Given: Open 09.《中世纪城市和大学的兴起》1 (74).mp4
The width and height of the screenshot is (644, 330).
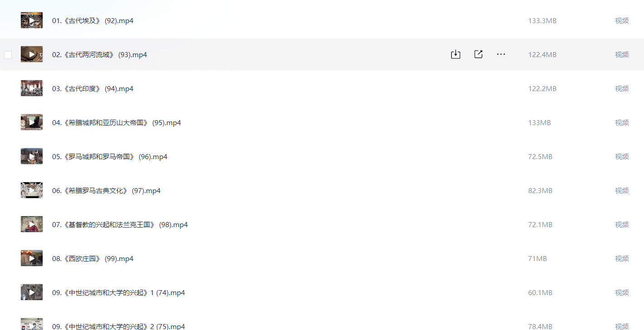Looking at the screenshot, I should pyautogui.click(x=118, y=293).
